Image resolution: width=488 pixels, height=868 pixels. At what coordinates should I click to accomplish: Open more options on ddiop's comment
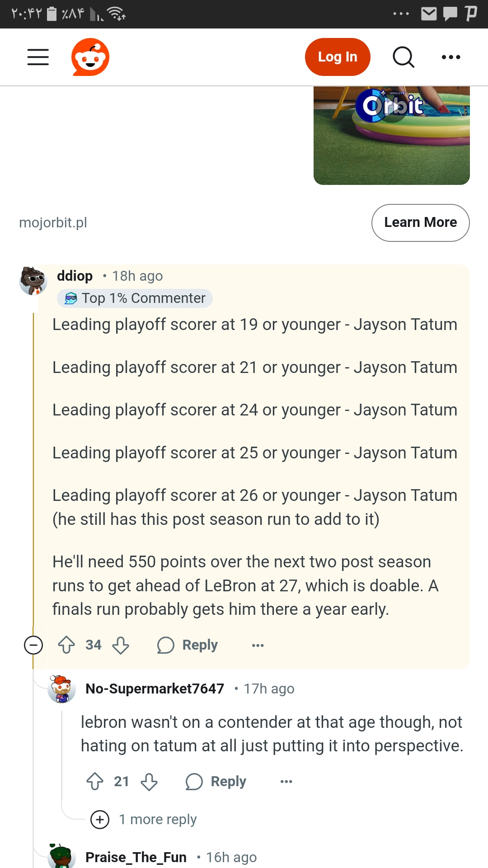[258, 645]
